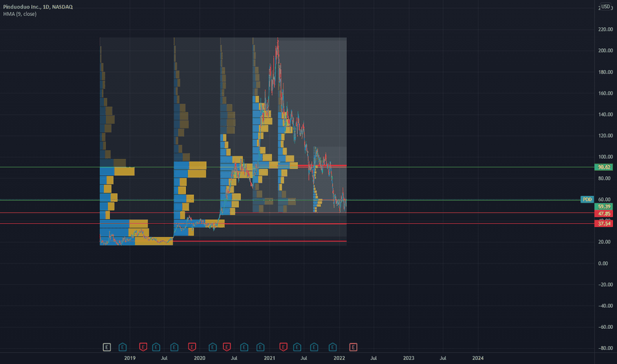Select the -60.00 price axis value
Image resolution: width=617 pixels, height=364 pixels.
click(605, 327)
